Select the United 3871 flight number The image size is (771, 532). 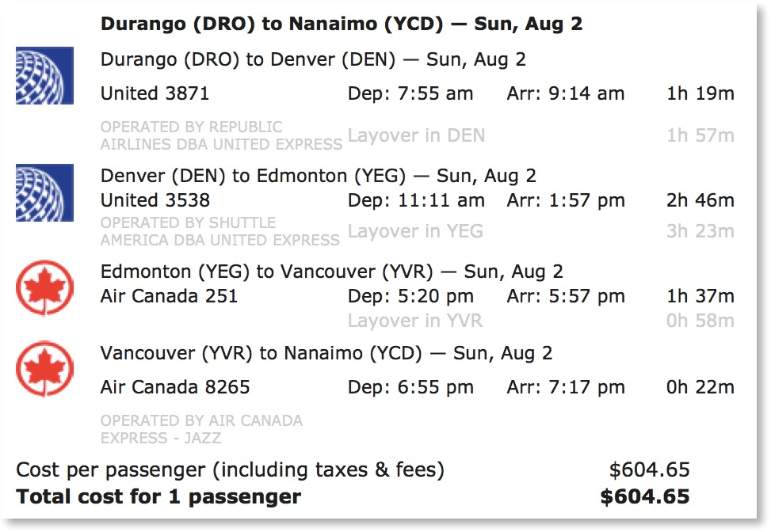click(x=155, y=93)
